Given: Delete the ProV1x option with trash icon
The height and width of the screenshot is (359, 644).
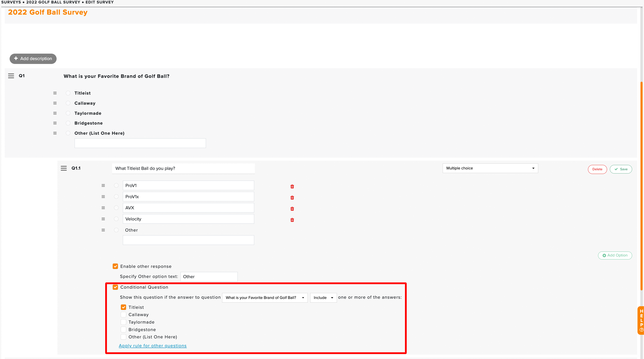Looking at the screenshot, I should [292, 198].
